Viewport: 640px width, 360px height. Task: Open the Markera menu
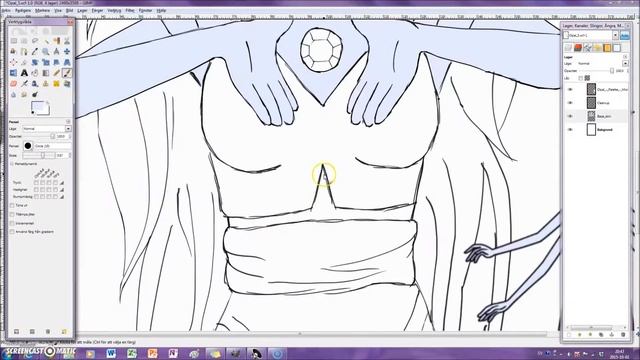point(42,11)
